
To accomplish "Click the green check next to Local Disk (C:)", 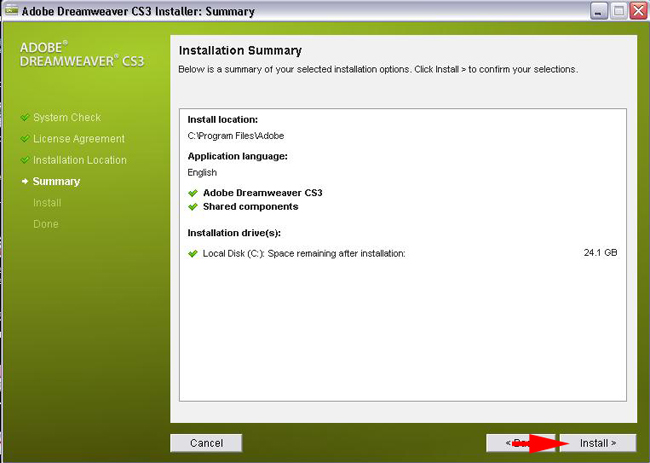I will click(193, 253).
